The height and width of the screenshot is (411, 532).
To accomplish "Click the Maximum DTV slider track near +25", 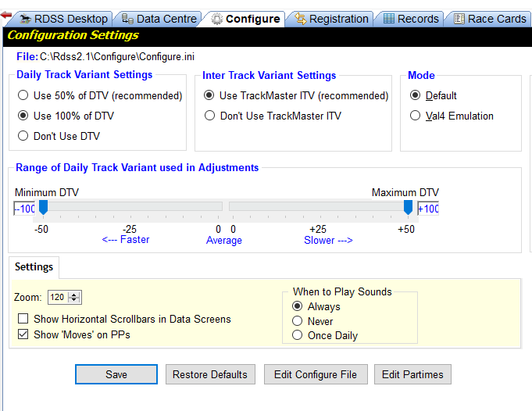I will 319,206.
